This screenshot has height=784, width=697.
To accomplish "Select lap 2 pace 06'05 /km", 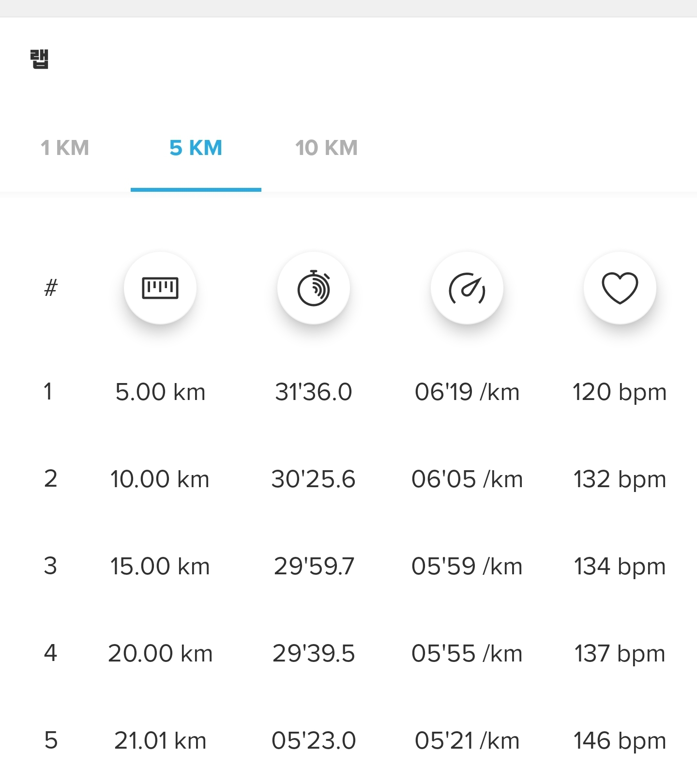I will tap(467, 479).
